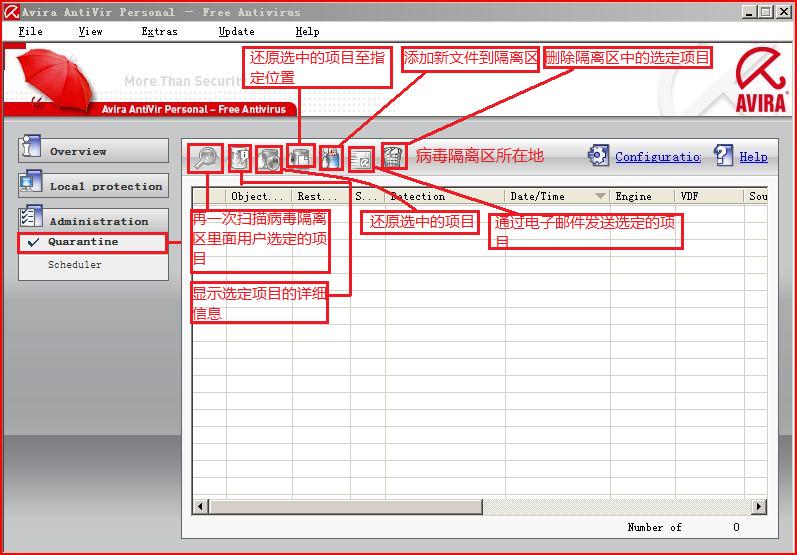Viewport: 797px width, 555px height.
Task: Click the object properties info icon
Action: 240,158
